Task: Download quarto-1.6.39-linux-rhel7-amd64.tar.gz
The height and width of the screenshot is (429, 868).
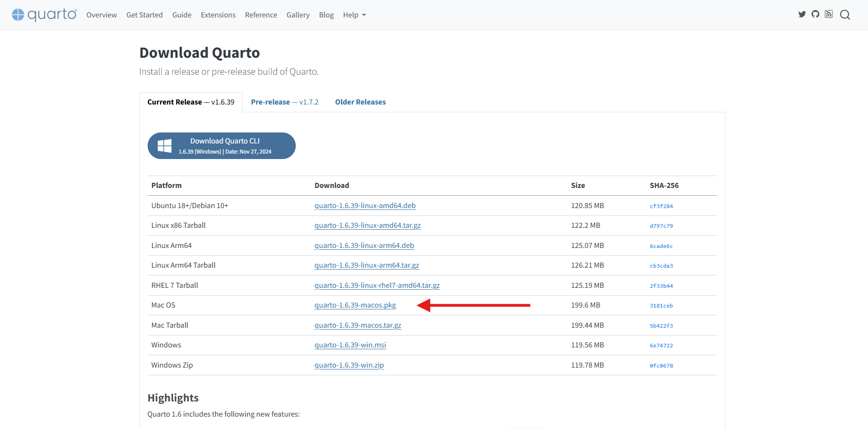Action: pyautogui.click(x=377, y=285)
